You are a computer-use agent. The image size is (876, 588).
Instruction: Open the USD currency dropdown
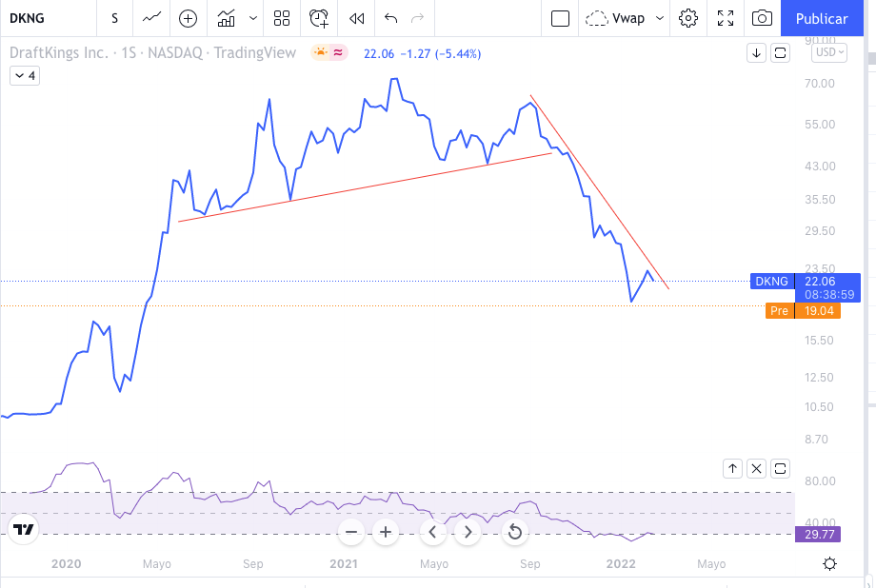[x=825, y=53]
